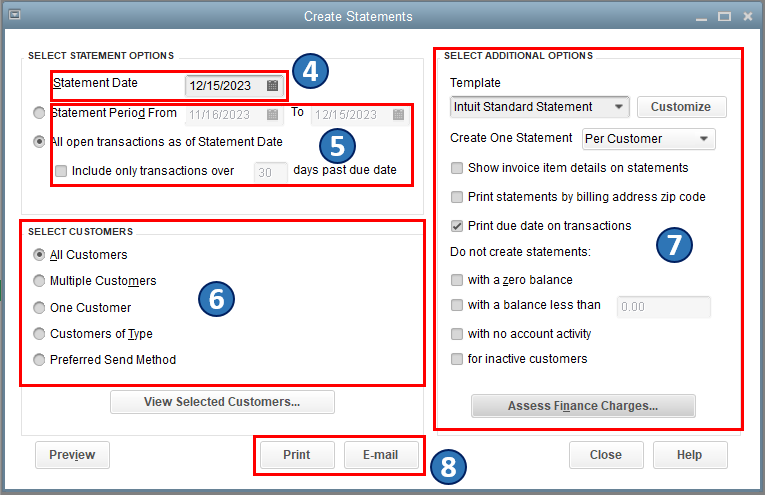The width and height of the screenshot is (765, 495).
Task: Select Customers of Type option
Action: pyautogui.click(x=39, y=334)
